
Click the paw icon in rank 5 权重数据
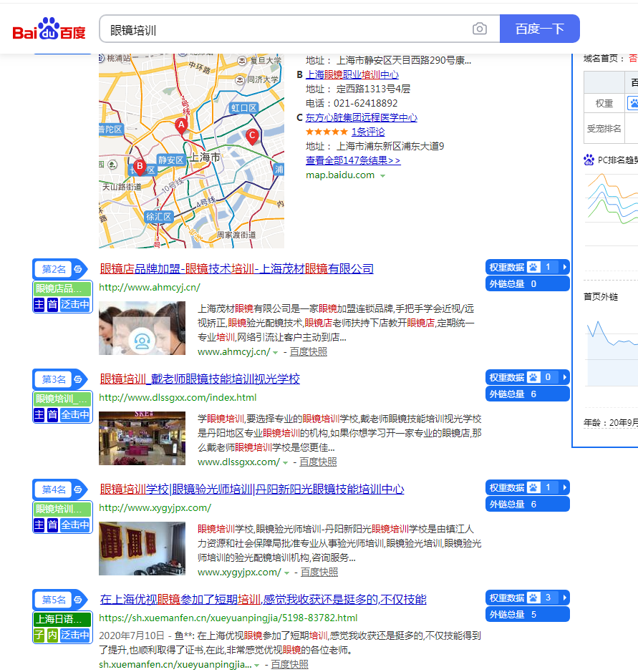tap(533, 598)
